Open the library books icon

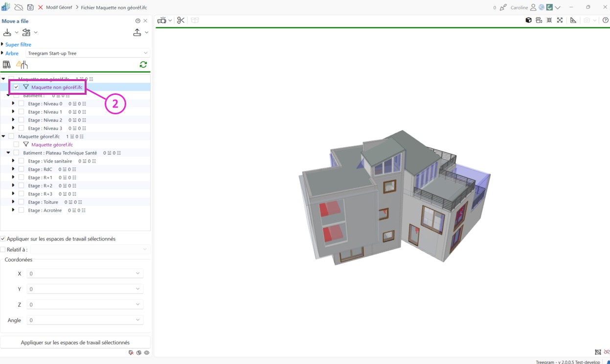pyautogui.click(x=7, y=64)
